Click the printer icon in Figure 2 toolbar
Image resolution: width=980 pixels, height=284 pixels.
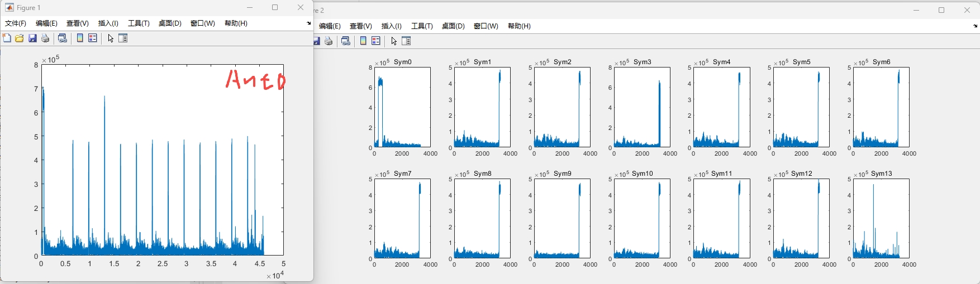[x=329, y=41]
